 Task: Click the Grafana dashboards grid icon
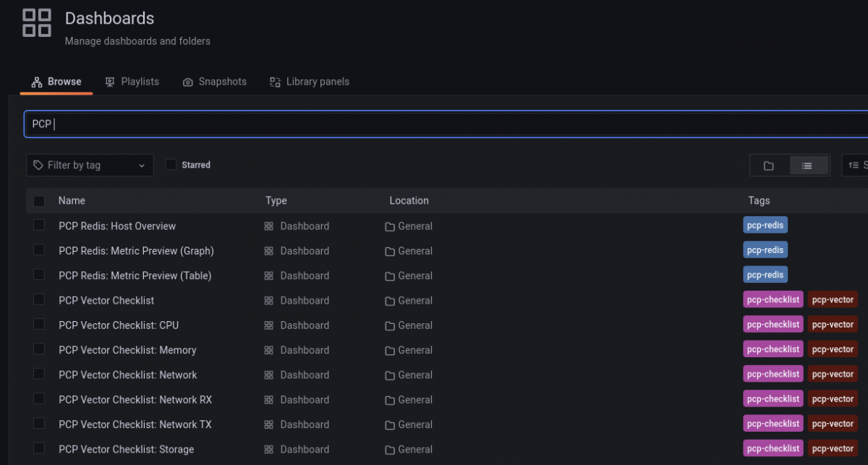(x=36, y=22)
